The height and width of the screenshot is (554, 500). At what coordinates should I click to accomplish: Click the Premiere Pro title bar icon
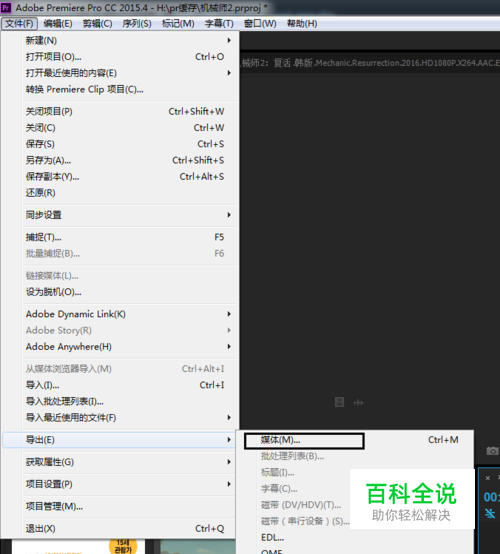6,7
